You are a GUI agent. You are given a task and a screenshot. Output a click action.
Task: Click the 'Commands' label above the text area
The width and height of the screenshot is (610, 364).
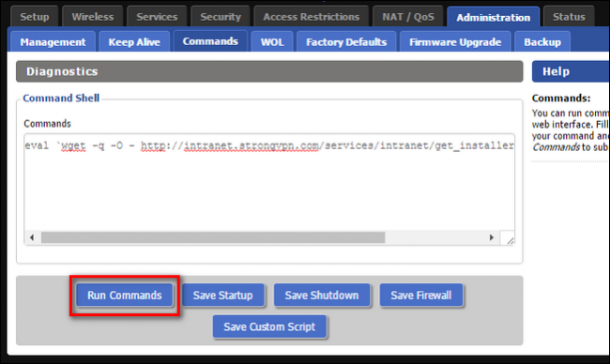48,124
